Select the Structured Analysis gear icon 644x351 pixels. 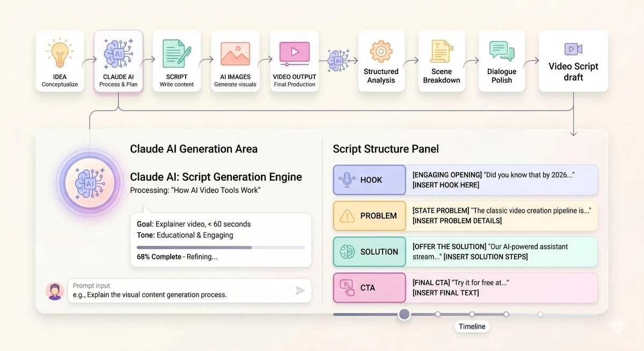[x=381, y=52]
